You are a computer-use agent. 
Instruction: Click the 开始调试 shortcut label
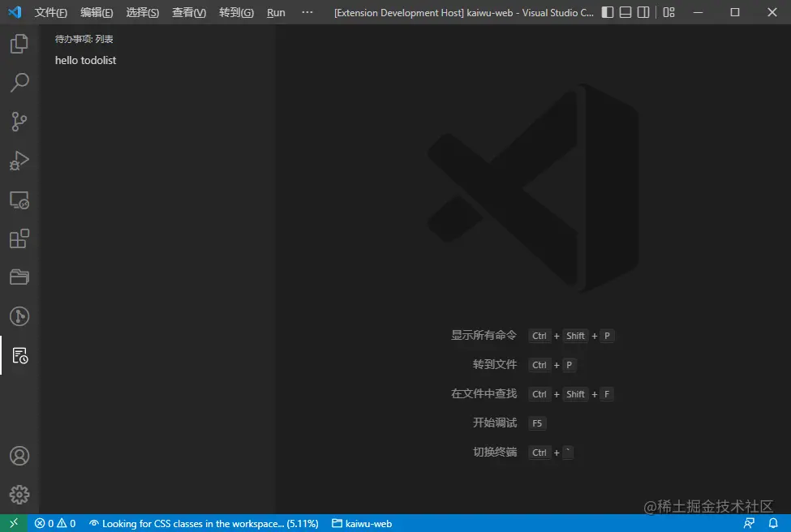495,423
